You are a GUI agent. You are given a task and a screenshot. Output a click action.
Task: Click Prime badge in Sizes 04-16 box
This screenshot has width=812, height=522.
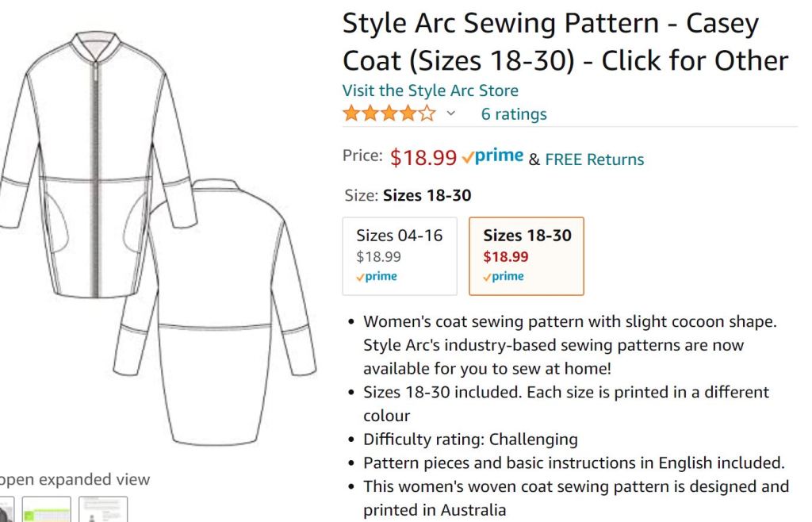[377, 277]
